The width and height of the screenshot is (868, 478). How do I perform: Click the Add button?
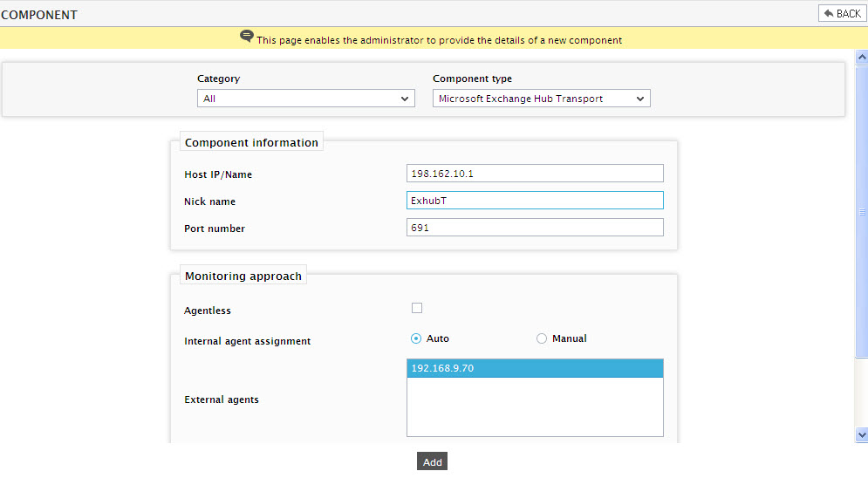pos(433,462)
